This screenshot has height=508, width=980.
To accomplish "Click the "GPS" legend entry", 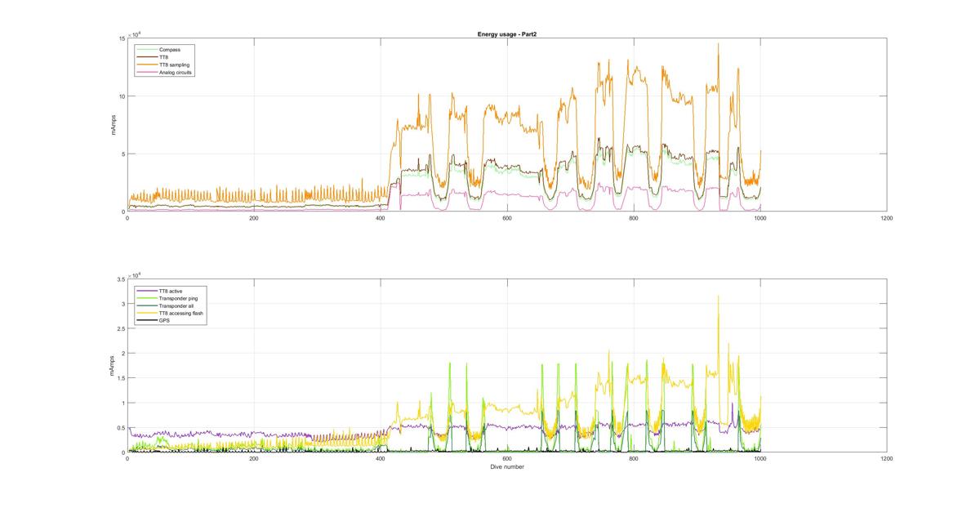I will tap(165, 321).
